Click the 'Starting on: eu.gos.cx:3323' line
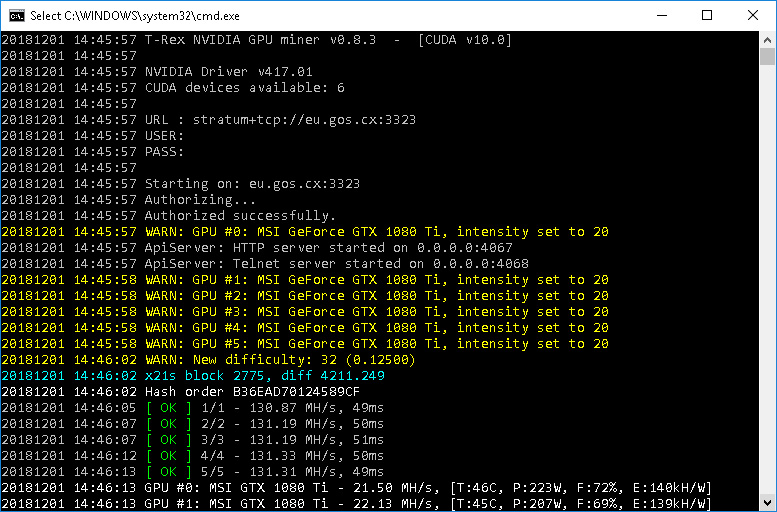Image resolution: width=777 pixels, height=512 pixels. pyautogui.click(x=181, y=184)
